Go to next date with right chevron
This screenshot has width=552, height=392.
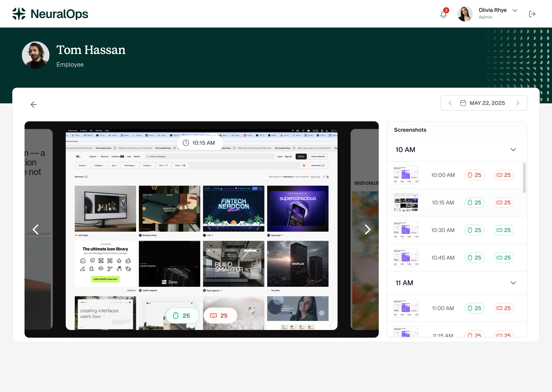point(518,103)
